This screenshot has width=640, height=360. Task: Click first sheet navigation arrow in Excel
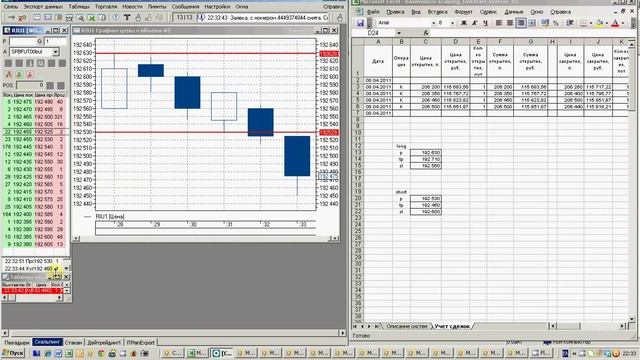356,326
